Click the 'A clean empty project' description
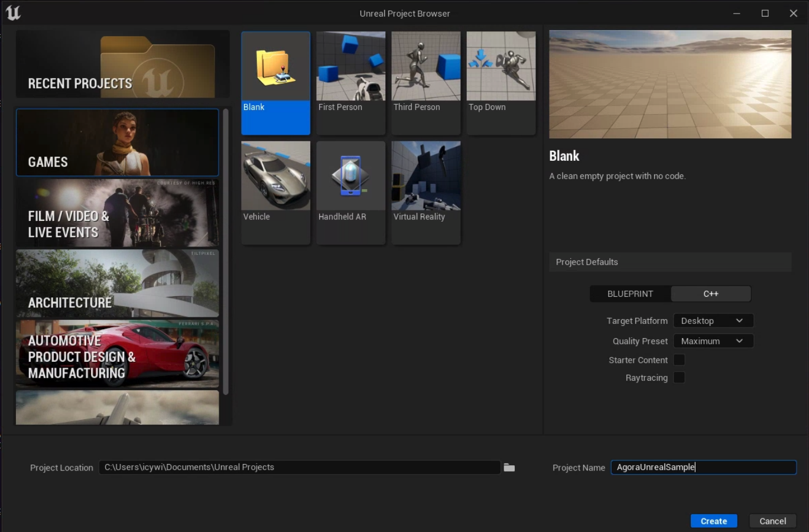The image size is (809, 532). pos(618,176)
